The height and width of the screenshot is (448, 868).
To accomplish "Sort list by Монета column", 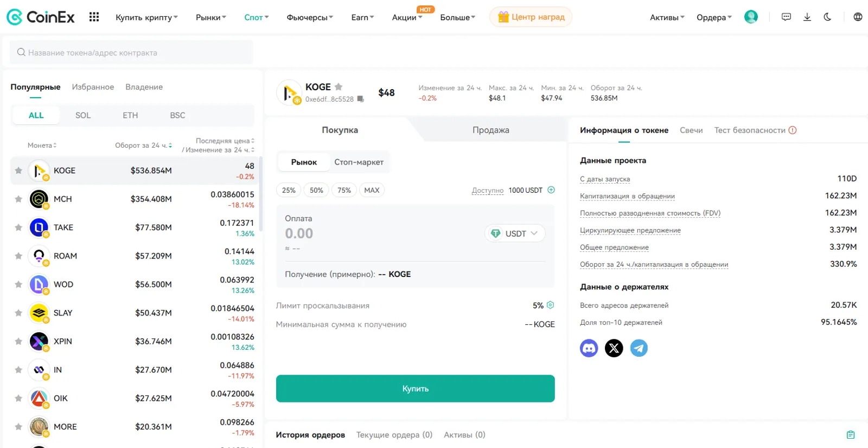I will 42,146.
